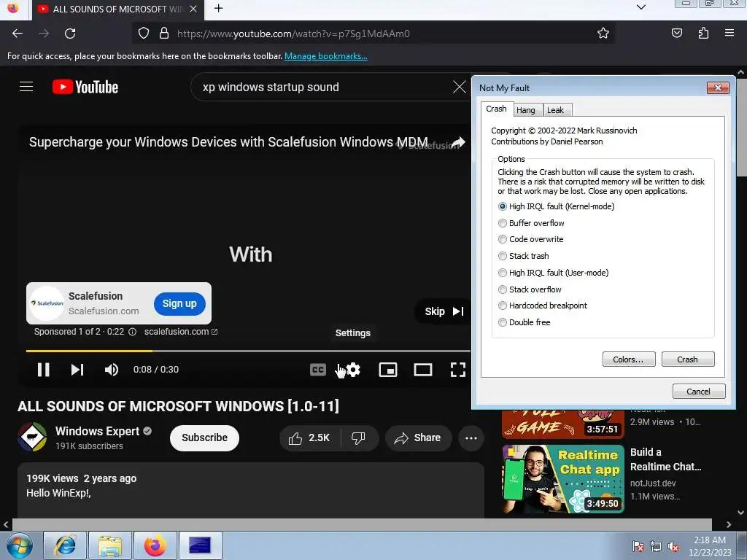The width and height of the screenshot is (747, 560).
Task: Open the Colors... dialog
Action: tap(628, 359)
